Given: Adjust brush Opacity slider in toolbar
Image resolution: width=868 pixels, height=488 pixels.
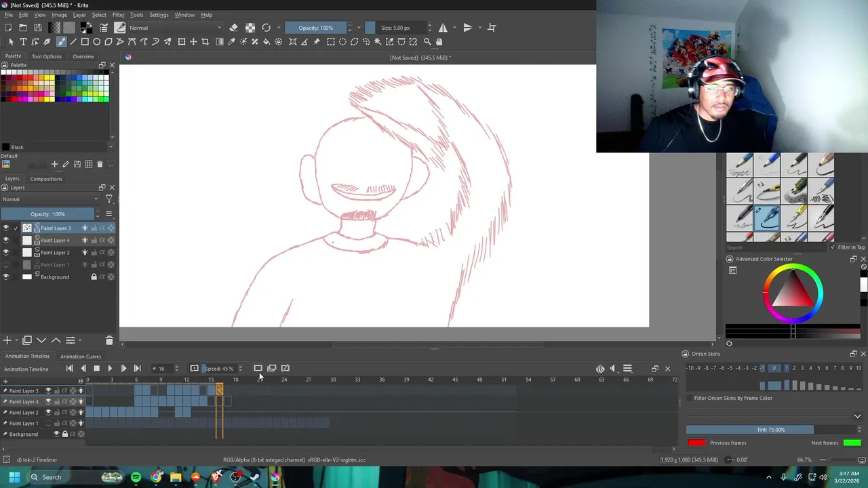Looking at the screenshot, I should pos(315,28).
